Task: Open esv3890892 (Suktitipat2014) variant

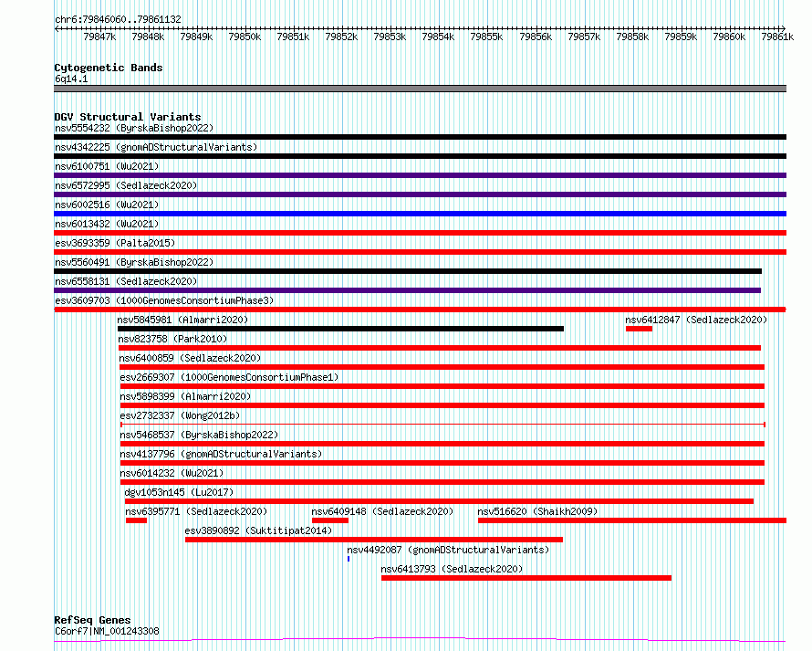Action: click(258, 530)
